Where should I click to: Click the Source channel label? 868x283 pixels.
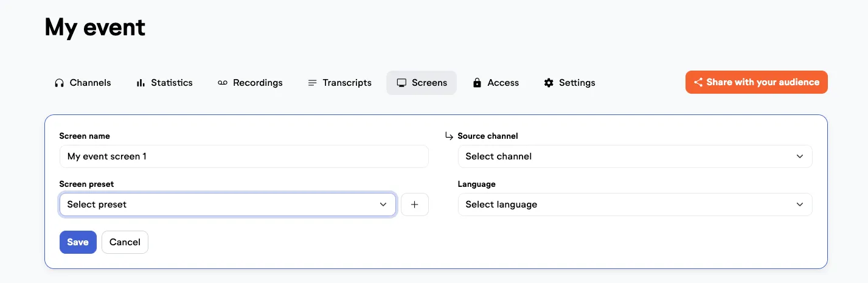coord(488,136)
